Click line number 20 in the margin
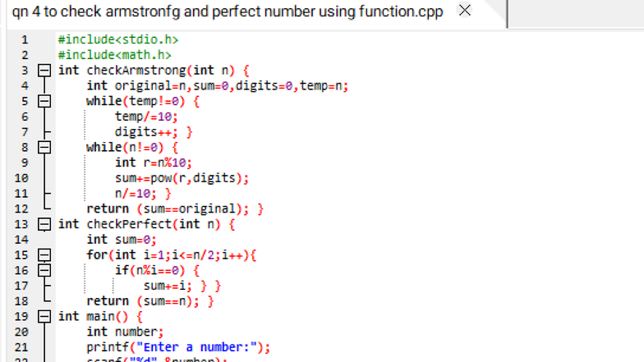 pos(22,332)
